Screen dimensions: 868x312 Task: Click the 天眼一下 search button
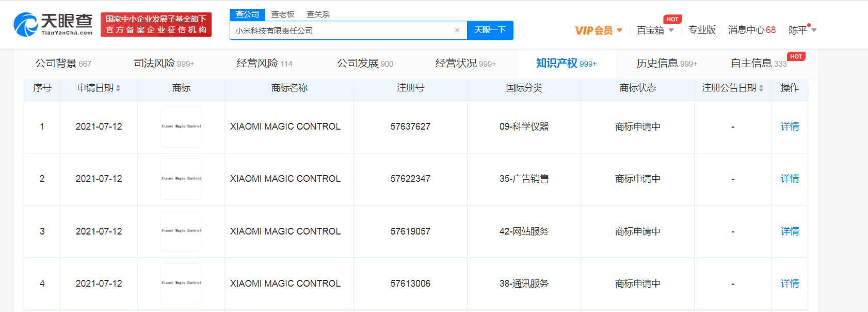tap(490, 30)
